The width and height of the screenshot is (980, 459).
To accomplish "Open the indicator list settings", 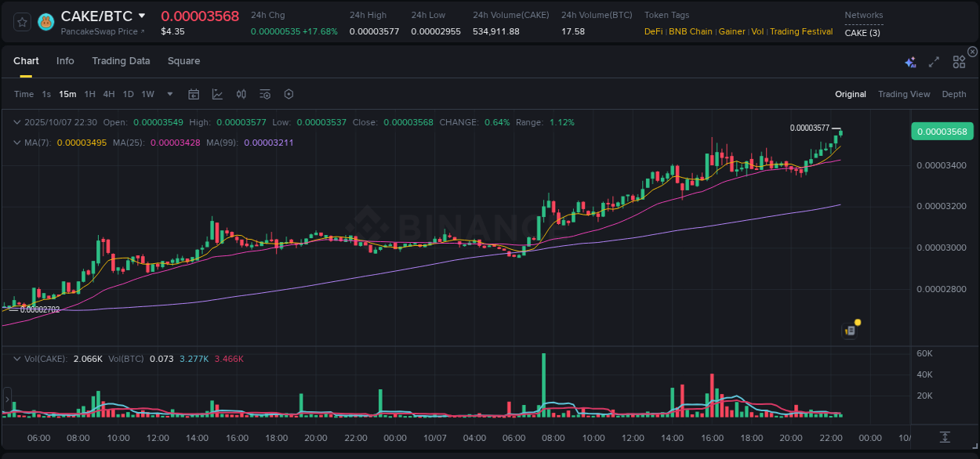I will coord(264,93).
